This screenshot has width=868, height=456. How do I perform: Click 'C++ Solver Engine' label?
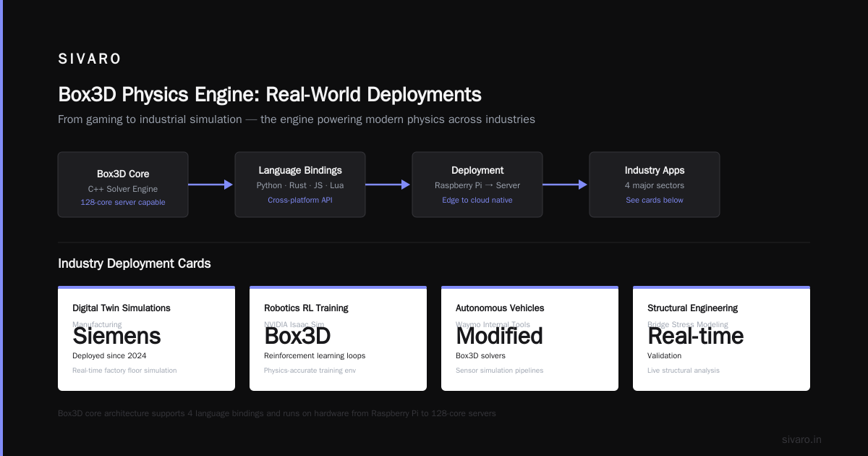[x=123, y=188]
